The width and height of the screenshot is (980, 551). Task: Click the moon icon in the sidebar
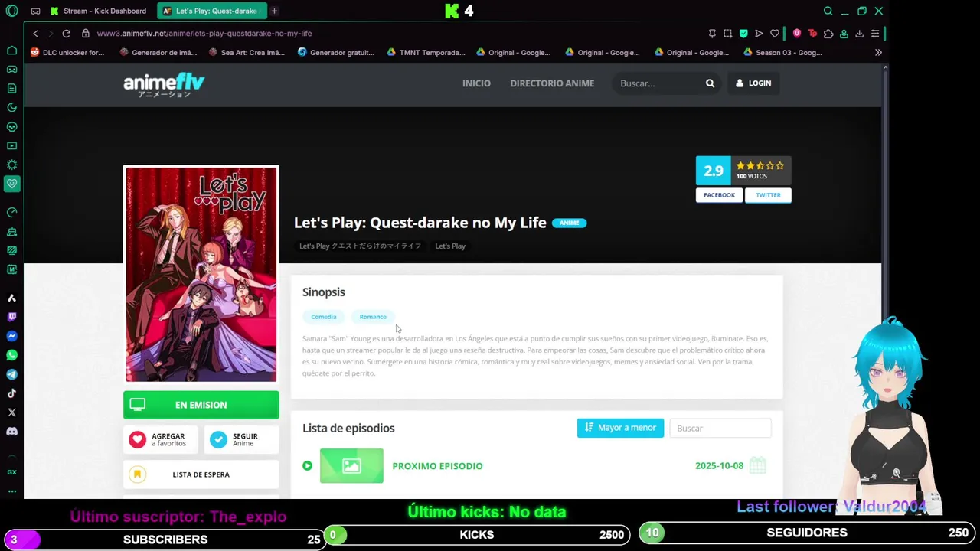point(11,108)
